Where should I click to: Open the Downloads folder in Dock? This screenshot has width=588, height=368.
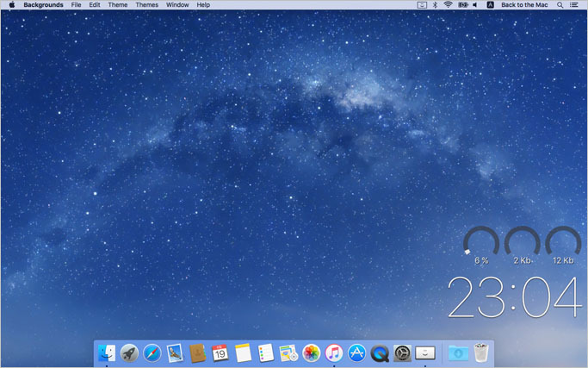click(x=458, y=353)
